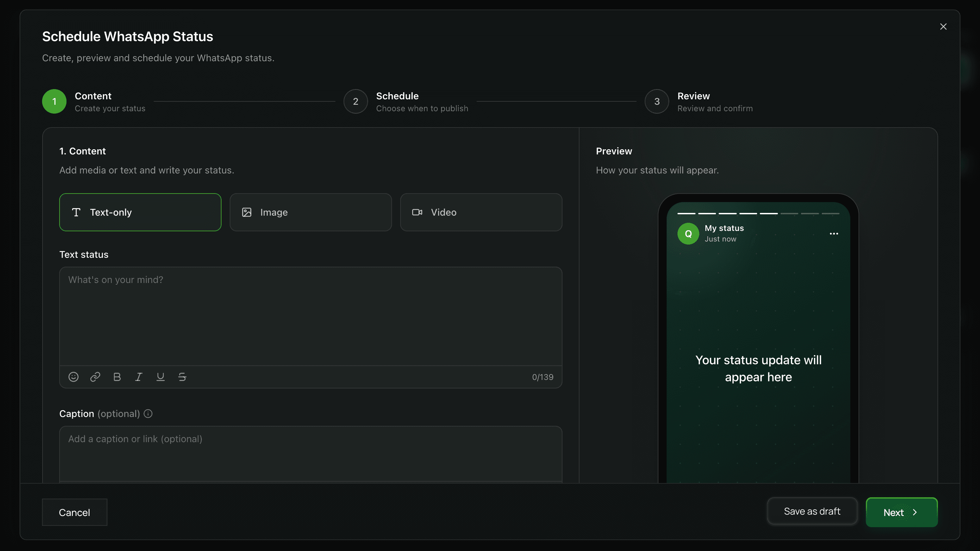The height and width of the screenshot is (551, 980).
Task: Focus the "What's on your mind?" text area
Action: 310,316
